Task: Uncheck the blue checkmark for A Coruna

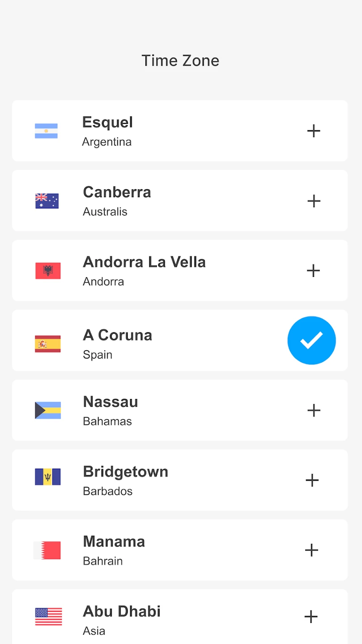Action: pos(311,340)
